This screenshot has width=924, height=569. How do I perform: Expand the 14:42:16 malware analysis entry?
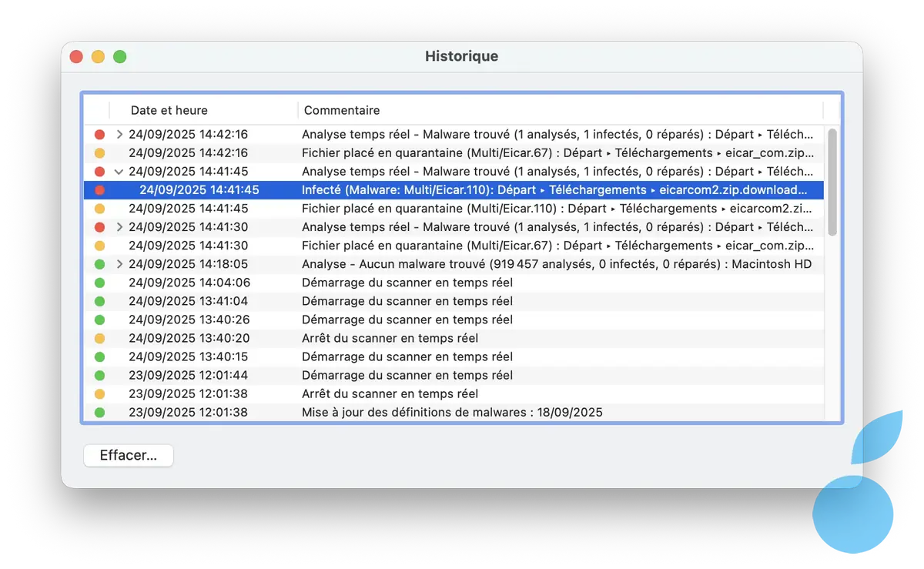[119, 134]
